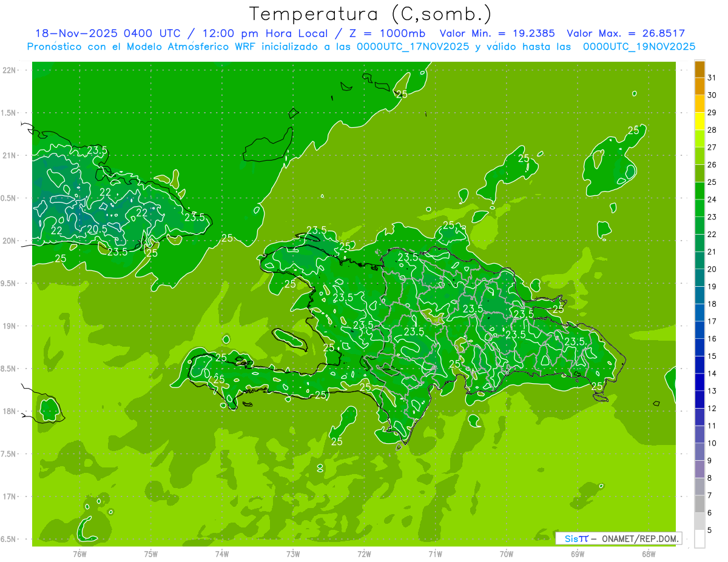Click the '71W' longitude axis label

(x=435, y=554)
